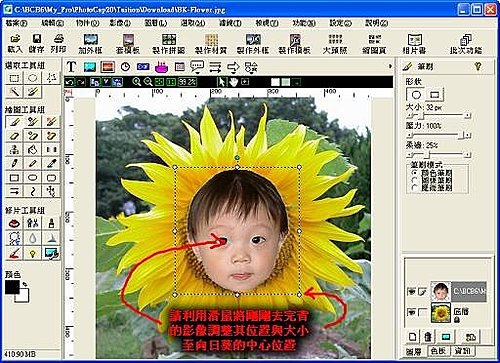
Task: Click the 儲存 (save) floppy disk icon
Action: click(x=36, y=44)
